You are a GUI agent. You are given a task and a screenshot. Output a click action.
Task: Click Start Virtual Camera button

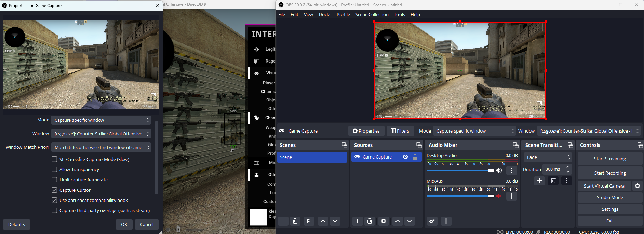tap(604, 186)
